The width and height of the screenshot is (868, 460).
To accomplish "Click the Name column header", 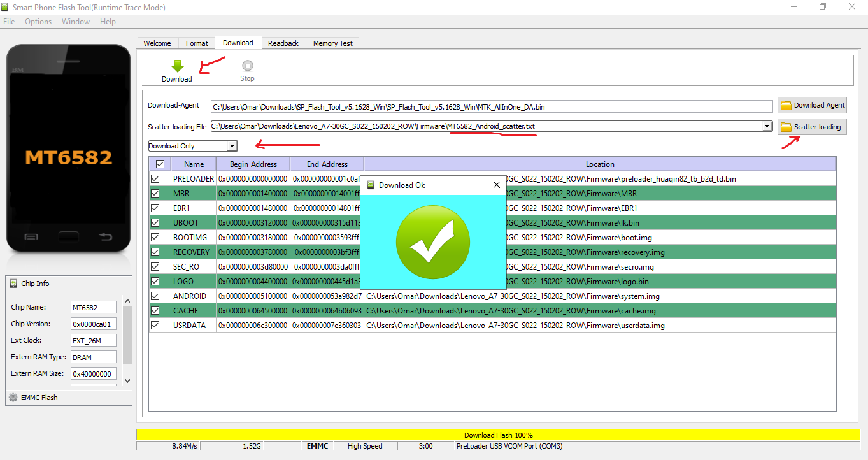I will coord(194,164).
